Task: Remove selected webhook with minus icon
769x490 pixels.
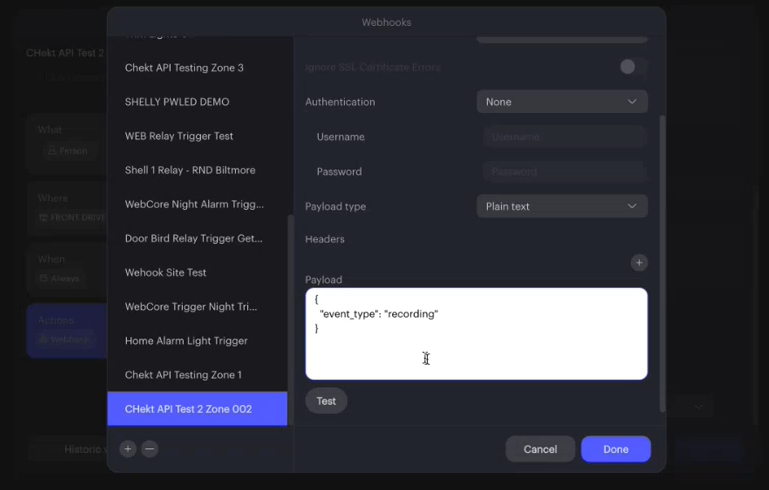Action: tap(150, 449)
